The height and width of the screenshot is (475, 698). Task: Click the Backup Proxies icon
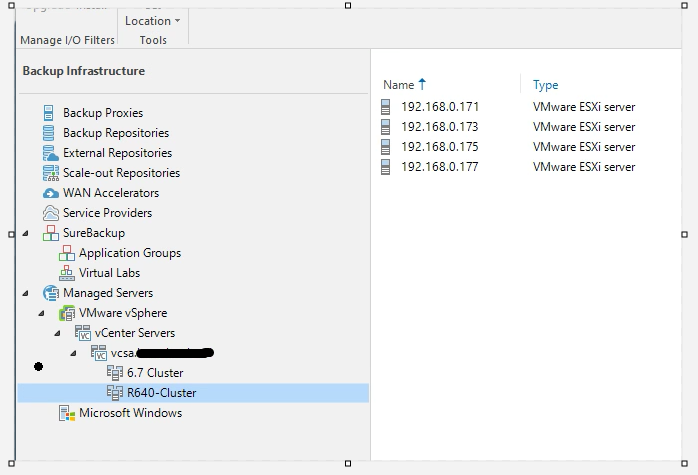click(x=50, y=113)
